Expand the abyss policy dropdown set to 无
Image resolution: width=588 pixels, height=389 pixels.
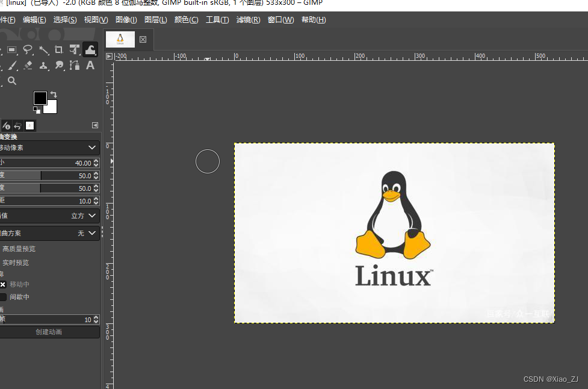(x=49, y=233)
